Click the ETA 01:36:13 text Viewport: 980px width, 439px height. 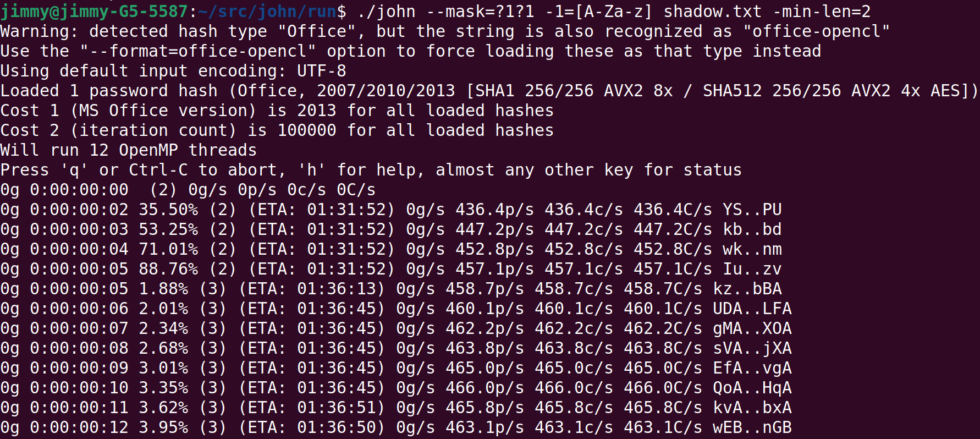click(312, 289)
